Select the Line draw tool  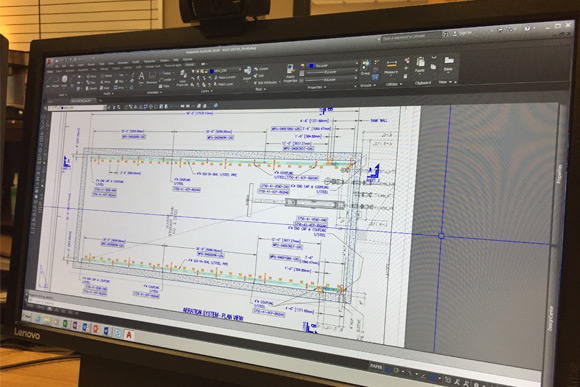pos(49,80)
